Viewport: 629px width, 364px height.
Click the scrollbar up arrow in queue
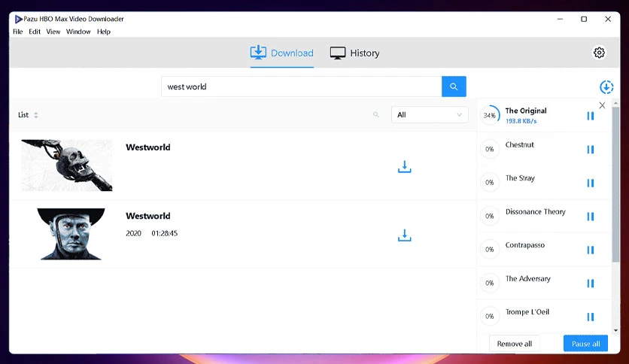615,104
